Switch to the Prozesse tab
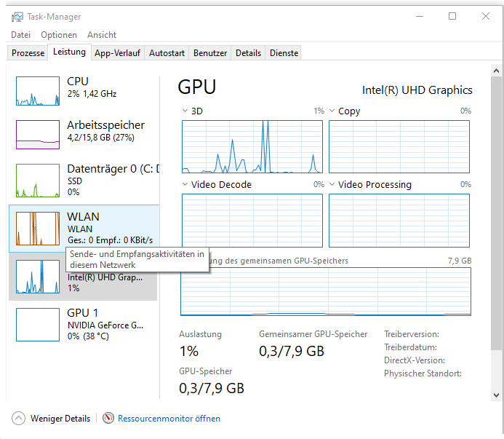504x439 pixels. click(28, 53)
